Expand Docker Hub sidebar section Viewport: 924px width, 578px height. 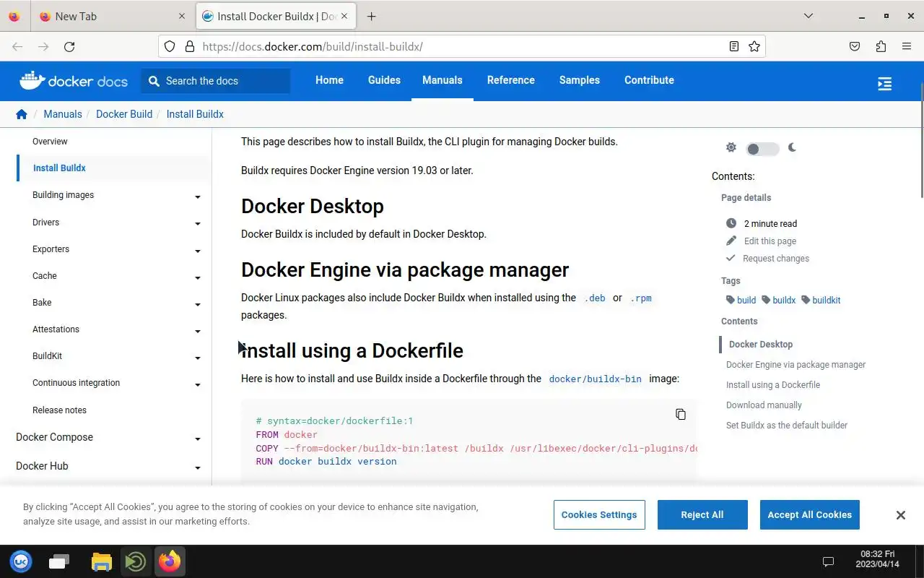coord(197,467)
